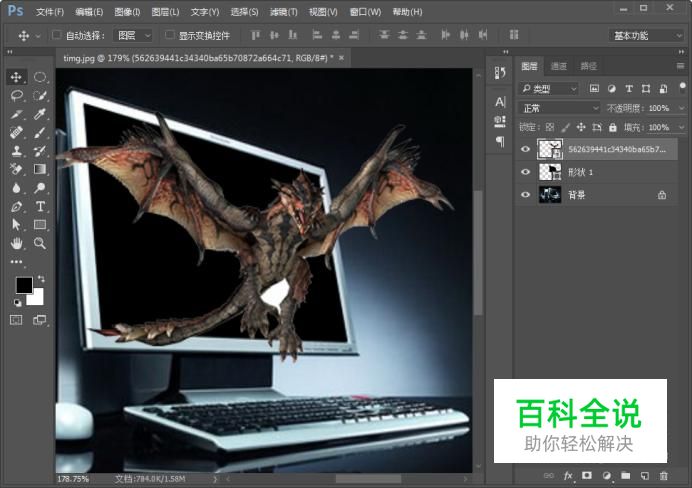Toggle visibility of the 背景 layer

526,195
